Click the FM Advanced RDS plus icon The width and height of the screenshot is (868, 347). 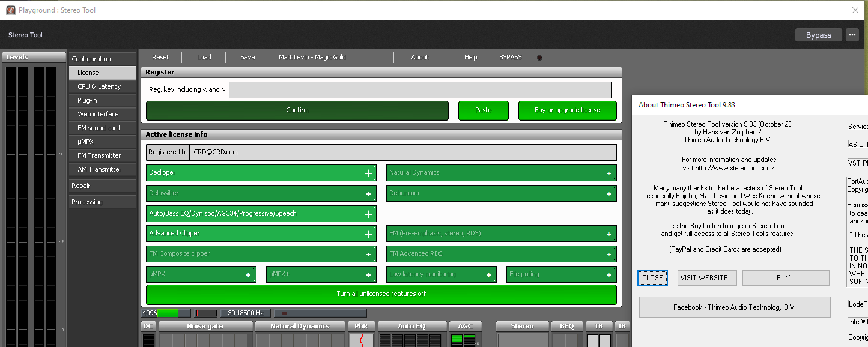[609, 255]
